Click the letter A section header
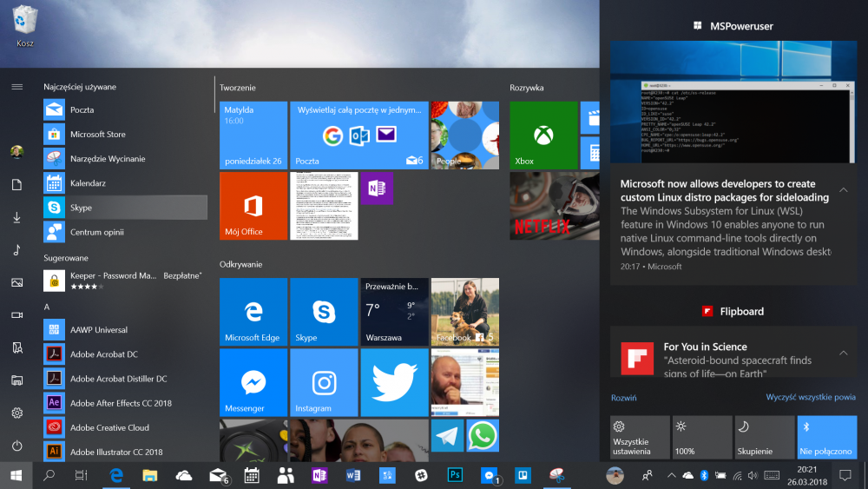Screen dimensions: 868x489 pos(47,307)
